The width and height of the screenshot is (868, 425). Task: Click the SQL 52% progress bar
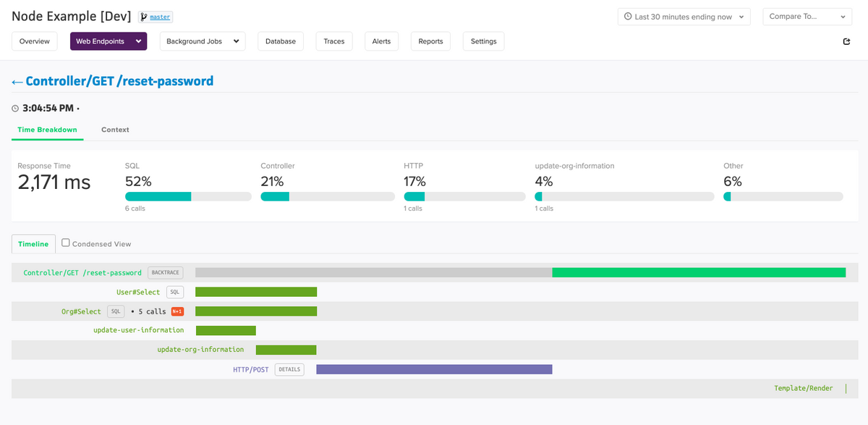click(x=188, y=195)
